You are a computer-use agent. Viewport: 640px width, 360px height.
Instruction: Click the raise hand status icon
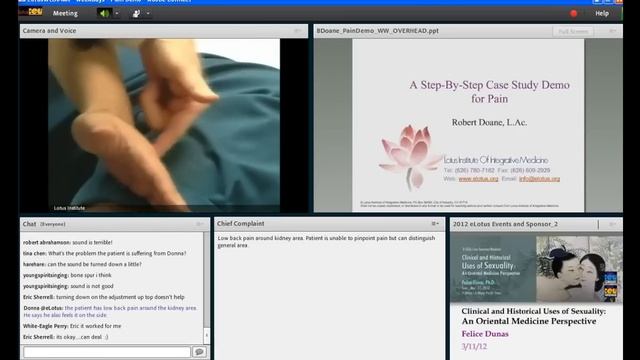(136, 13)
